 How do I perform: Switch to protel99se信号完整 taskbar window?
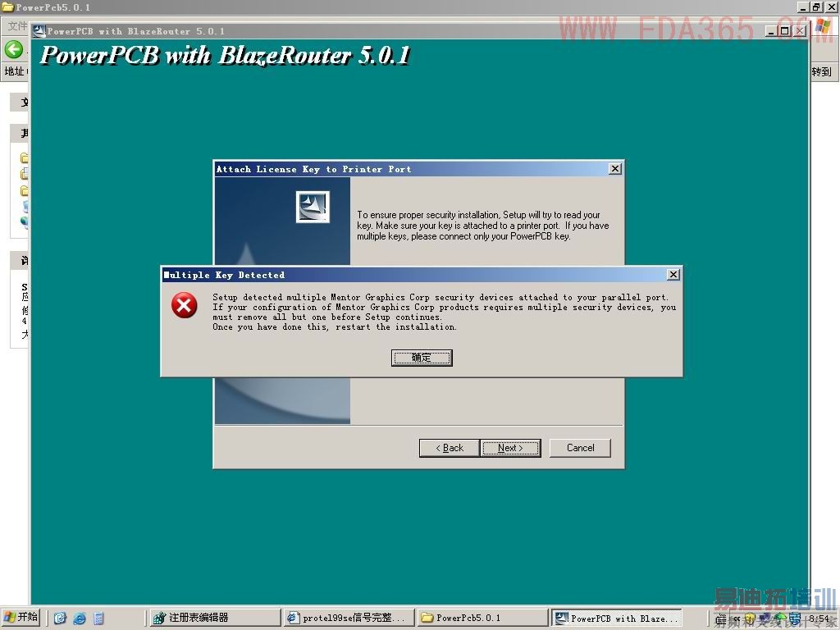coord(349,618)
